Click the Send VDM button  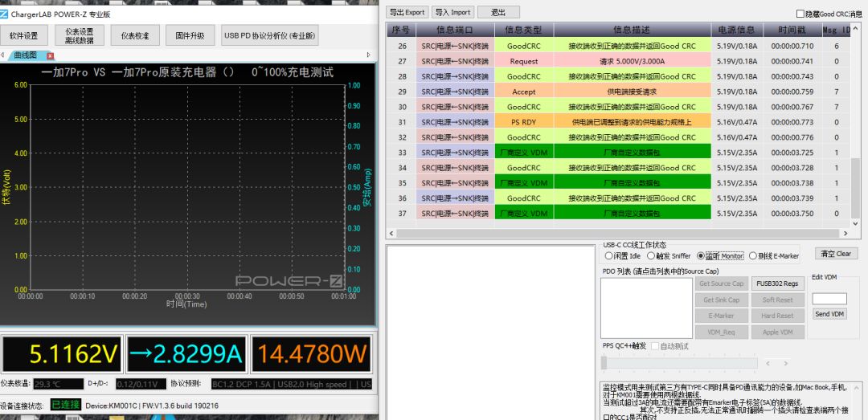(x=829, y=314)
